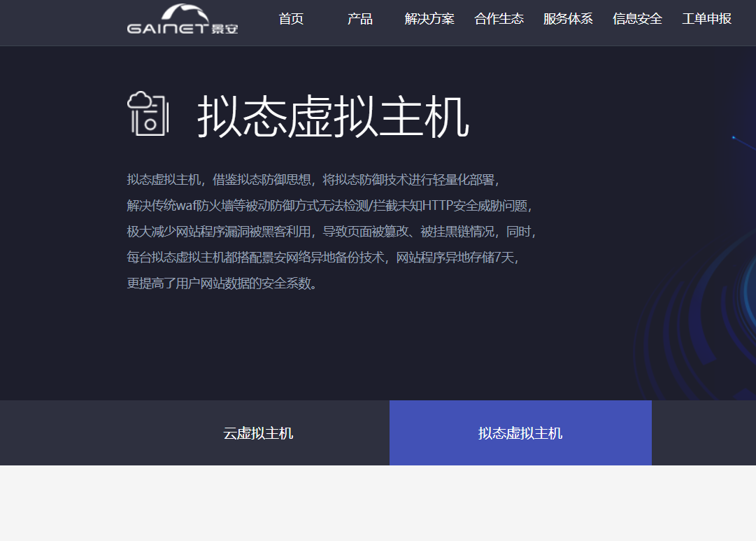The image size is (756, 541).
Task: Open the 首页 navigation item
Action: (x=291, y=19)
